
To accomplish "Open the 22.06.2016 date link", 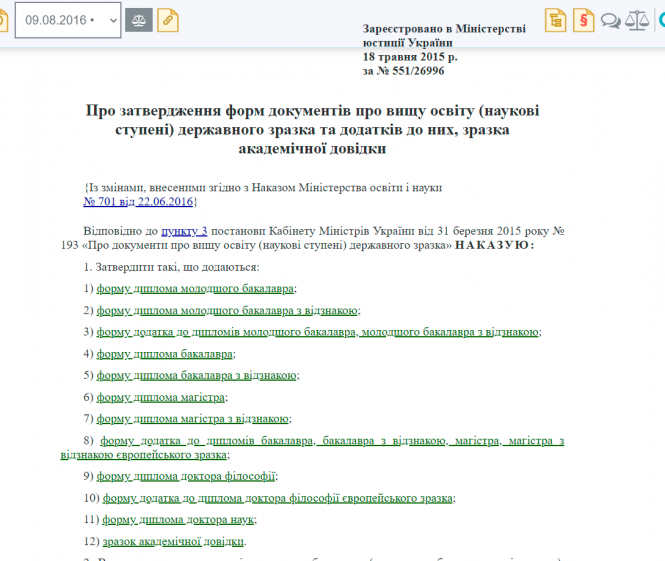I will 165,201.
